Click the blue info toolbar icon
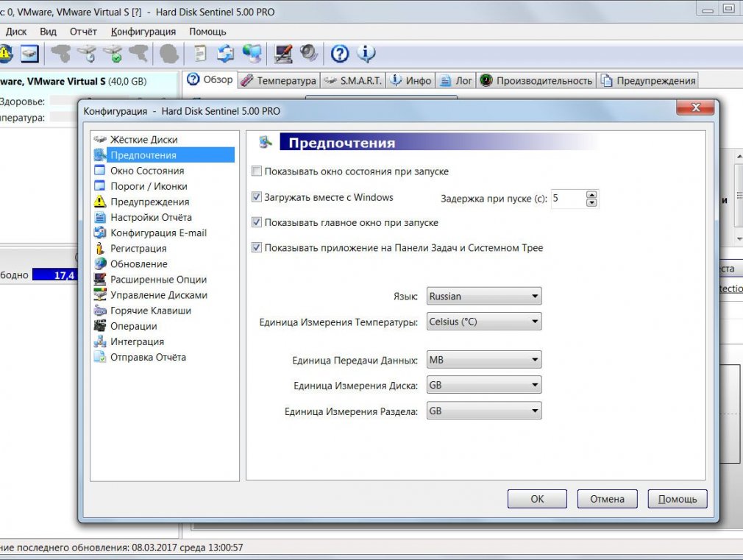The width and height of the screenshot is (743, 560). [x=366, y=54]
